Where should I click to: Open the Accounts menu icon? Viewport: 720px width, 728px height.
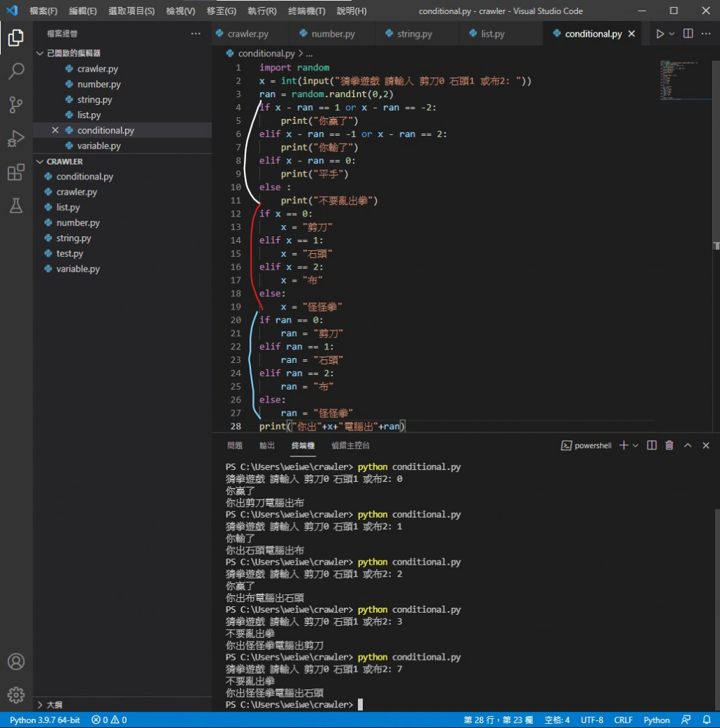pos(15,661)
